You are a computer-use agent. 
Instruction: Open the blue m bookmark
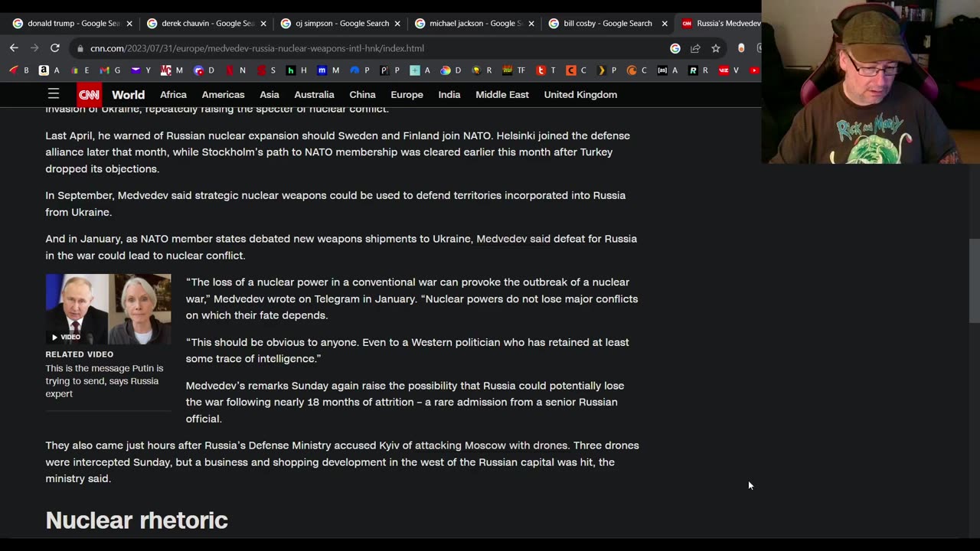point(328,70)
